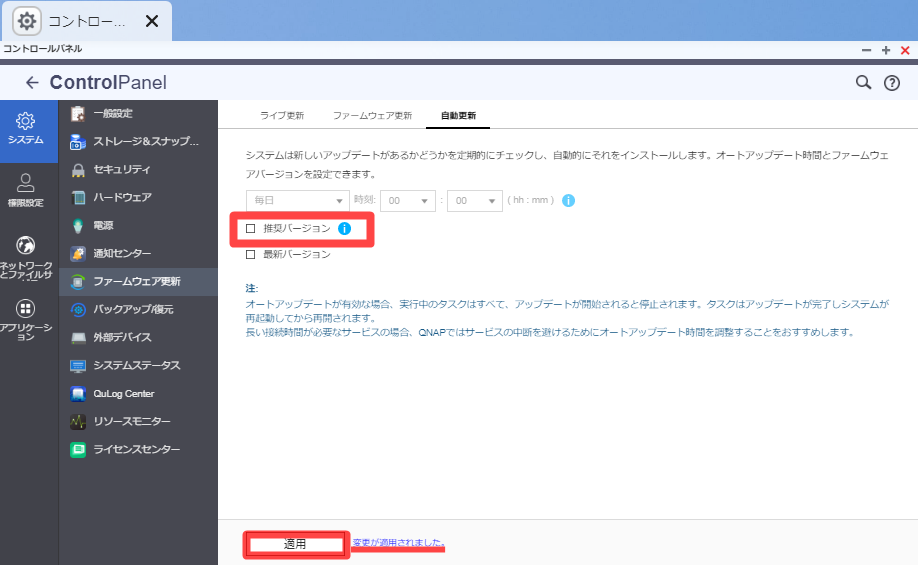Open QuLog Center in the settings list
The height and width of the screenshot is (565, 918).
[x=123, y=394]
